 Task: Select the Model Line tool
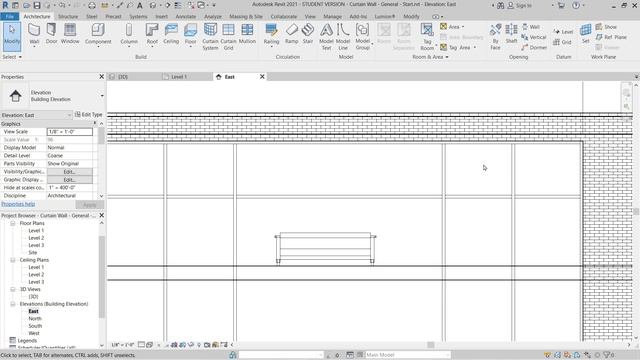[x=343, y=37]
